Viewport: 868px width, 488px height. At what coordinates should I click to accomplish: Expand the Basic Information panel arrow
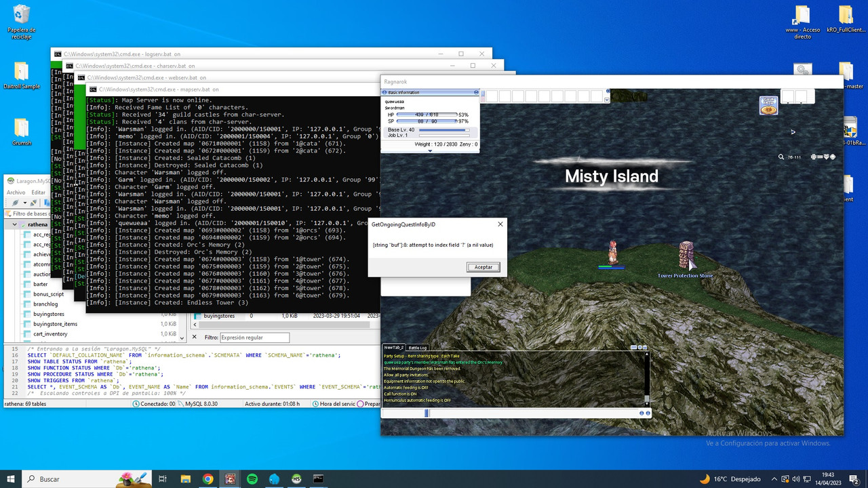click(430, 151)
